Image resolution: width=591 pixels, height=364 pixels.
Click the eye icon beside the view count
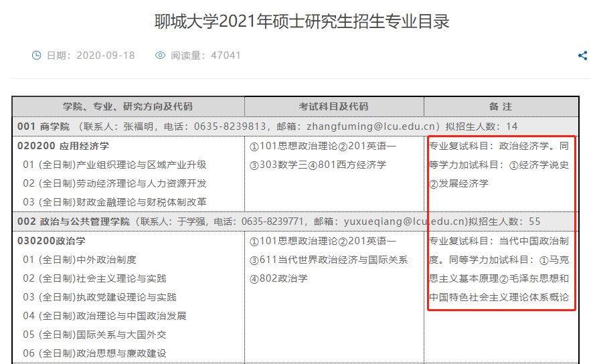[160, 56]
